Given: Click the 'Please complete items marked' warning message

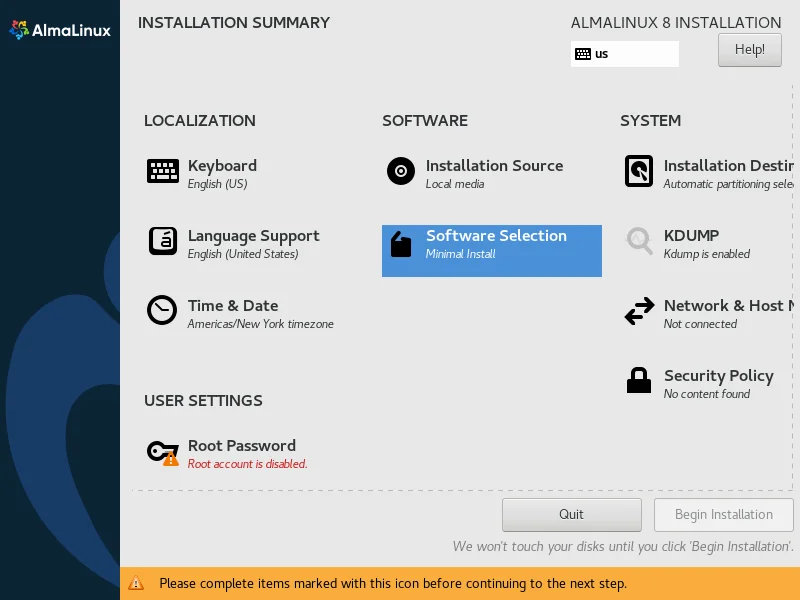Looking at the screenshot, I should [x=393, y=583].
